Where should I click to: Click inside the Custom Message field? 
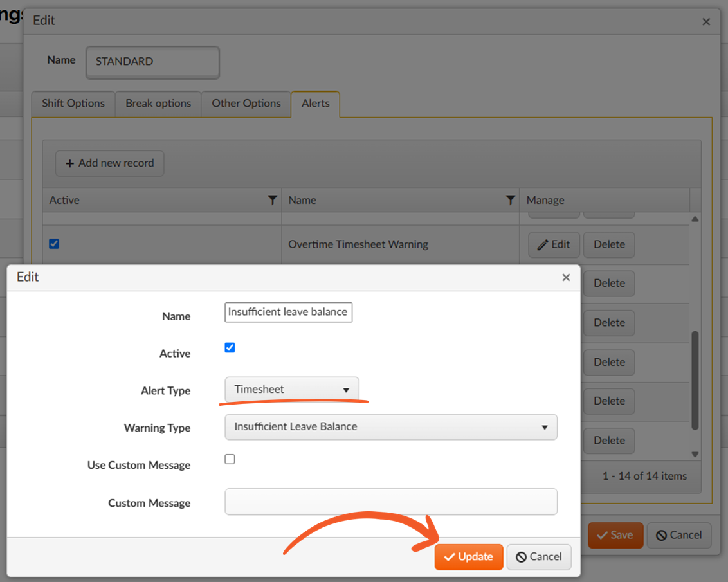(390, 502)
